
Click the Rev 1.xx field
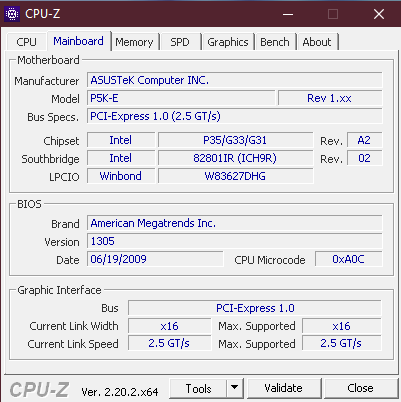[330, 98]
